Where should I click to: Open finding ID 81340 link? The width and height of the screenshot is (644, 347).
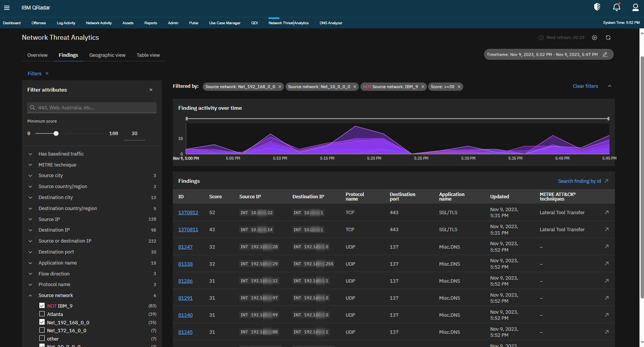click(x=185, y=315)
